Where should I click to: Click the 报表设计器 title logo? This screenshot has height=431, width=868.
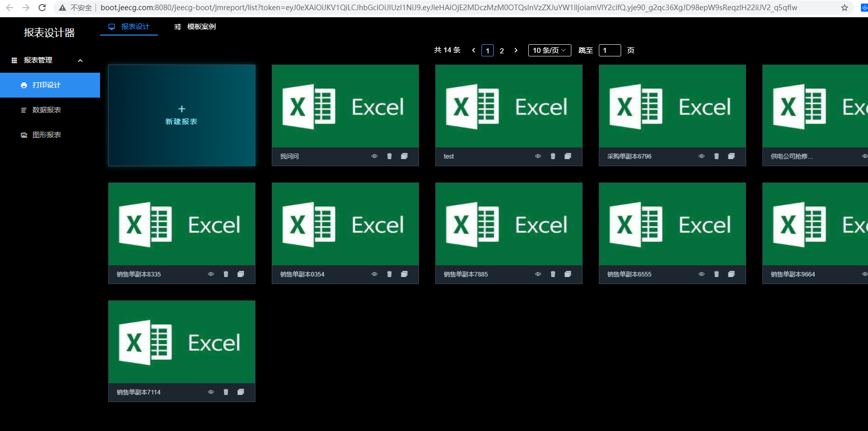pyautogui.click(x=49, y=33)
